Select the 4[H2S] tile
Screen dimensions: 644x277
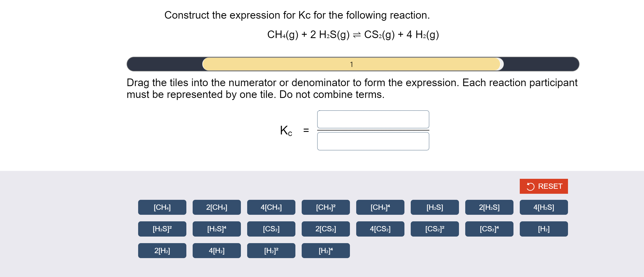click(544, 207)
